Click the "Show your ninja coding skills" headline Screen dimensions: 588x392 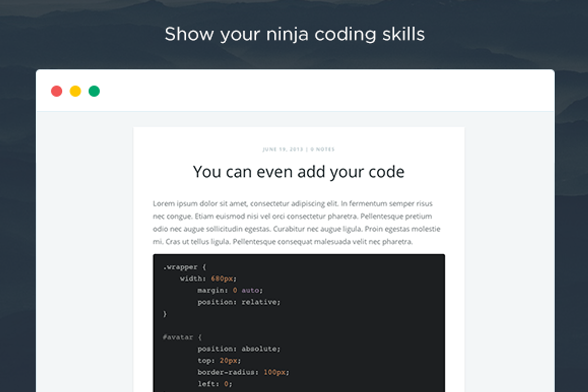pyautogui.click(x=294, y=35)
